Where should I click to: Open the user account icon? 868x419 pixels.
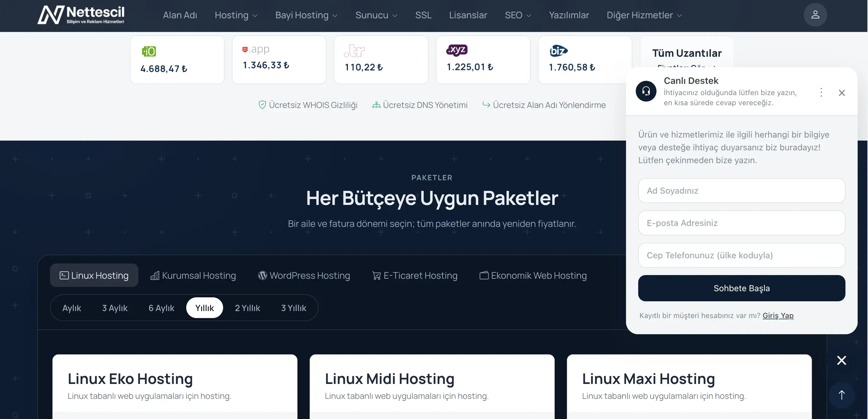point(815,15)
